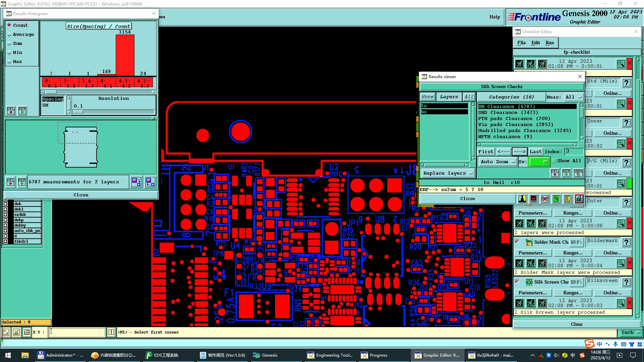Click the red exclamation status of the Silk Screen check
Viewport: 644px width, 362px height.
click(x=630, y=303)
